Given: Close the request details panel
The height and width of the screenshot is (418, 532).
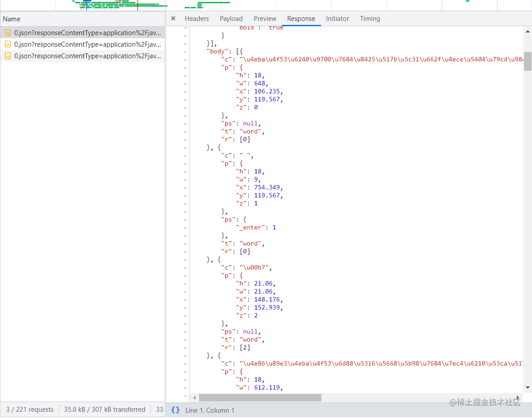Looking at the screenshot, I should point(173,18).
